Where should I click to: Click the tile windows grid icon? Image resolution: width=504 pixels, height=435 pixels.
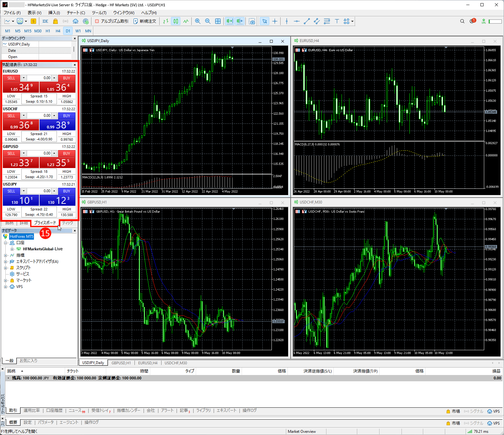click(218, 21)
